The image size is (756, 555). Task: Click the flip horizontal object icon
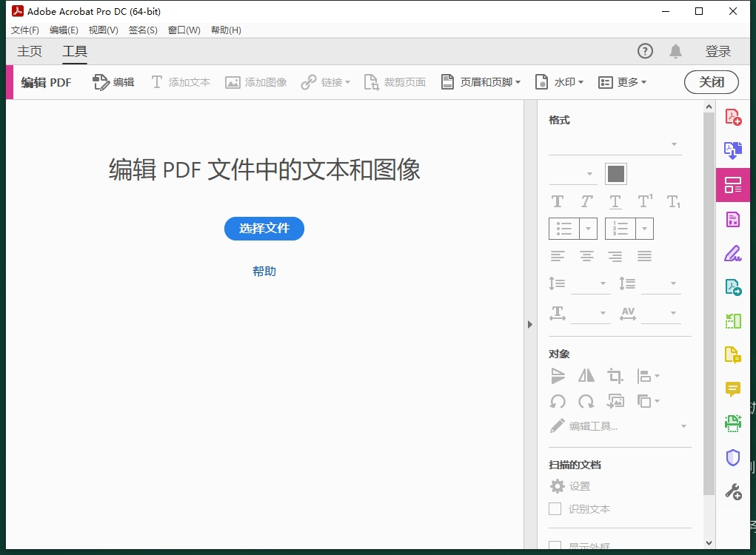click(x=586, y=376)
